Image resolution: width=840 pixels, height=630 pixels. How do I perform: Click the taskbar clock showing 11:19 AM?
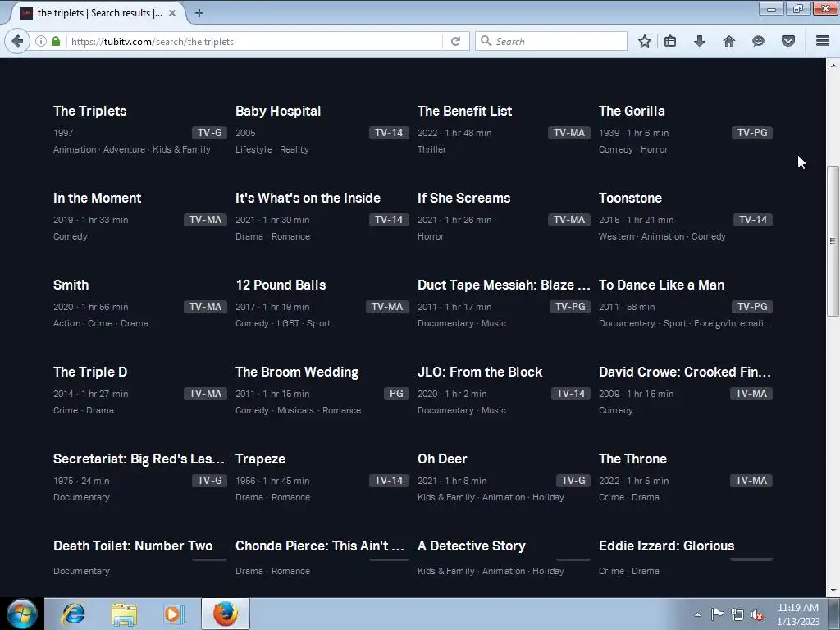point(798,614)
